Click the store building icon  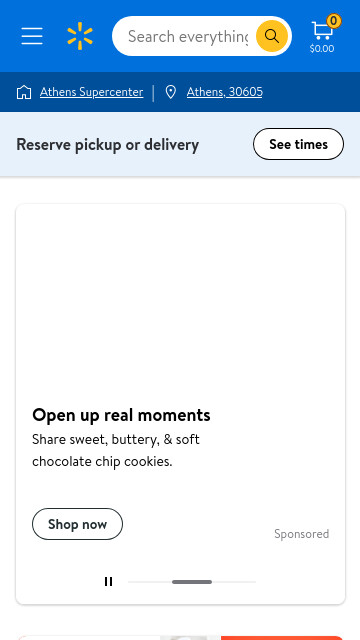[x=24, y=92]
